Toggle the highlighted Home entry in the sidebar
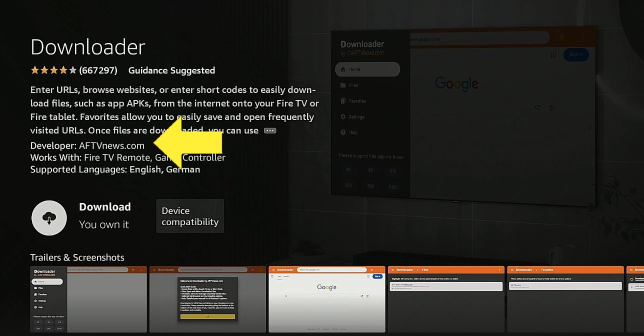The width and height of the screenshot is (644, 336). [367, 69]
